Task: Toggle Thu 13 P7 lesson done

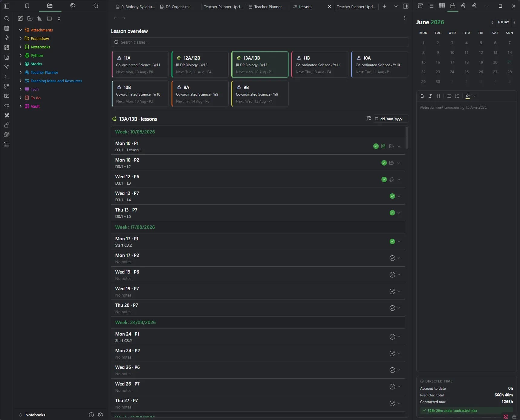Action: pyautogui.click(x=392, y=213)
